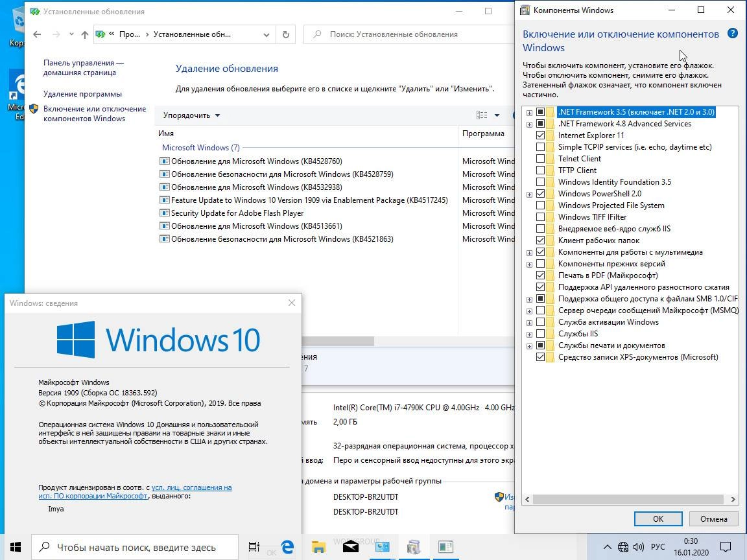Image resolution: width=747 pixels, height=560 pixels.
Task: Refresh the Установленные обновления list
Action: (x=285, y=34)
